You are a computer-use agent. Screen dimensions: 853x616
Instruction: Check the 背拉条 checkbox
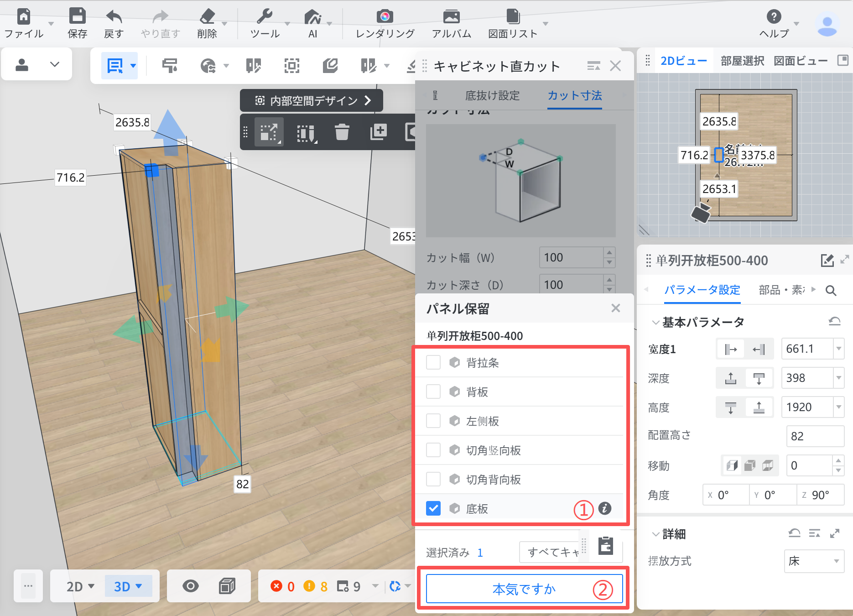433,362
